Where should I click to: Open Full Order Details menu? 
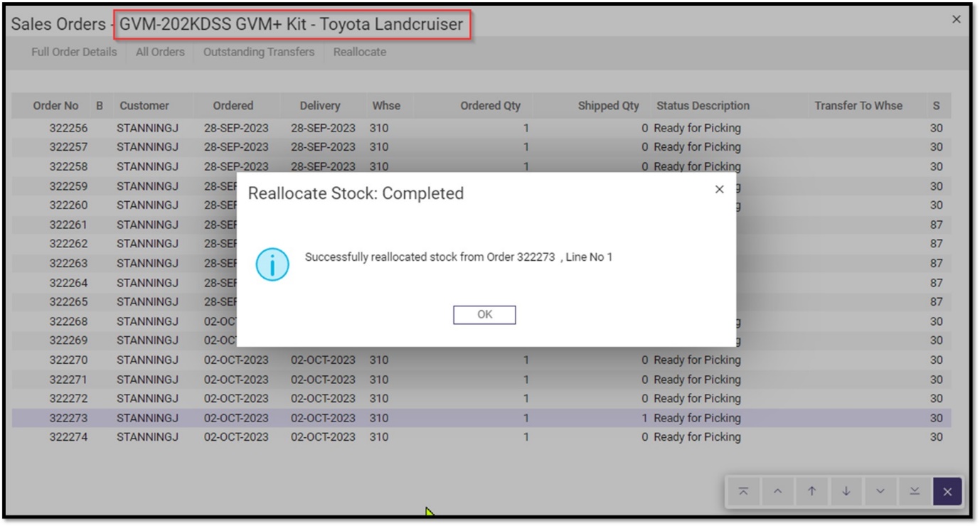coord(74,52)
